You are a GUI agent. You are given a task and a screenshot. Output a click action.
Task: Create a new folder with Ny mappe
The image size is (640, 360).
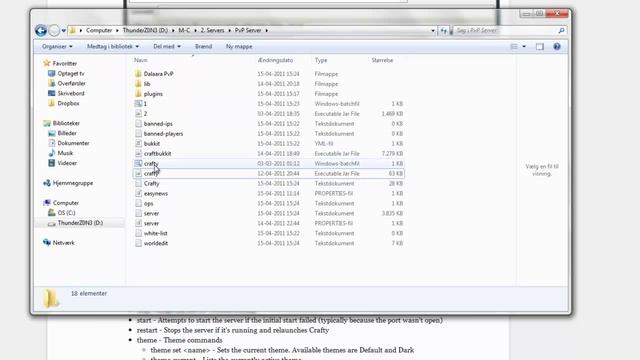coord(239,47)
